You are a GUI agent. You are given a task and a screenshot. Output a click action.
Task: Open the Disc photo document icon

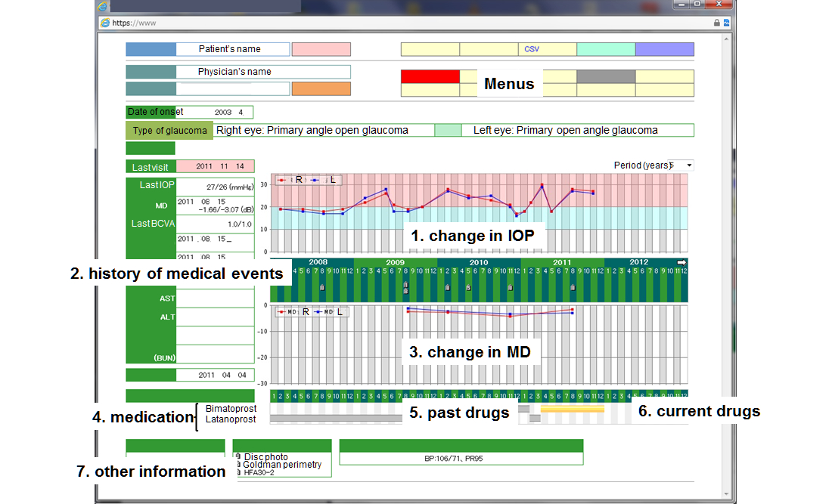(238, 456)
